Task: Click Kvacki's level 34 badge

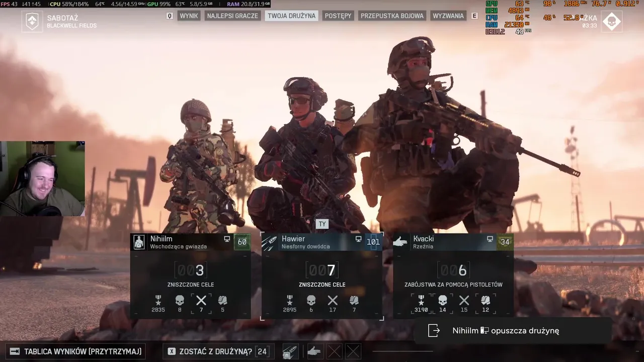Action: [505, 242]
